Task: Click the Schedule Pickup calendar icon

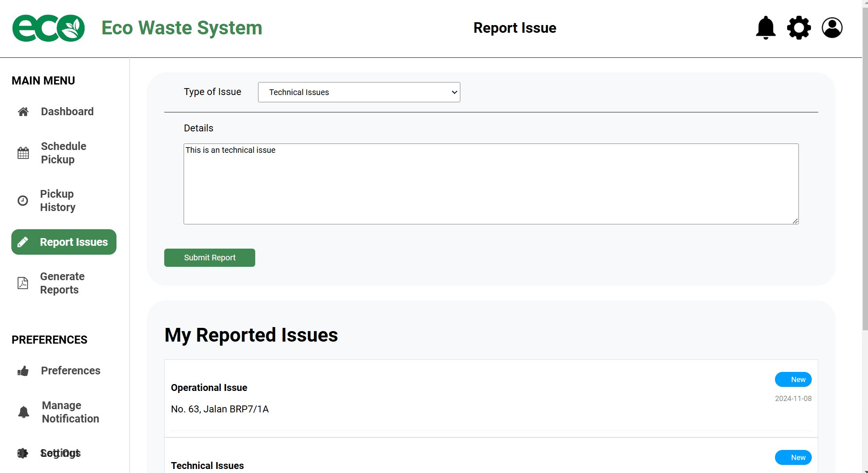Action: 23,153
